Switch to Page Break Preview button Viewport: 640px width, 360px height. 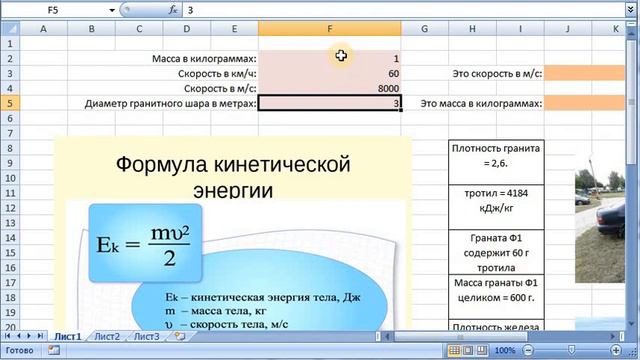coord(482,350)
